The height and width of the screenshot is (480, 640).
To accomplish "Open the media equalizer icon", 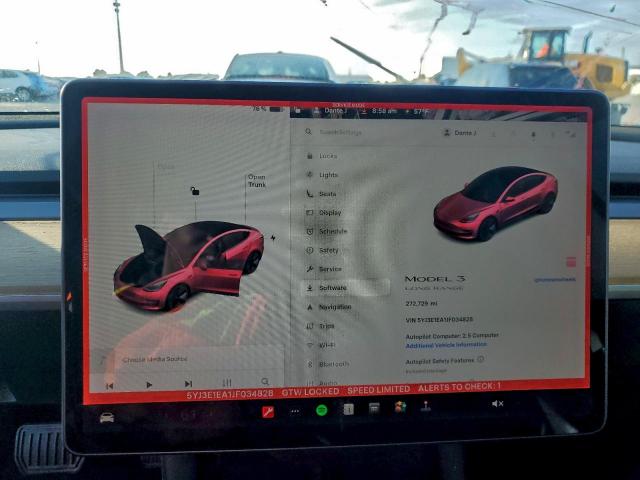I will (x=227, y=382).
